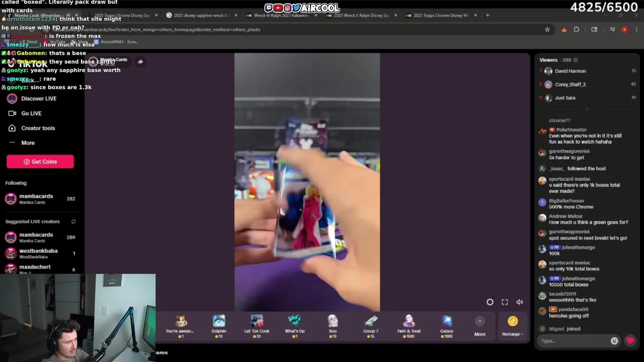Send the Let 'Em Cook gift
The image size is (644, 362).
[257, 325]
